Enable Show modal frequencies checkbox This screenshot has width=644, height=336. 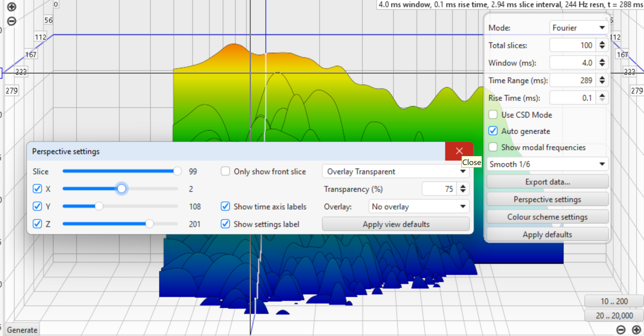493,147
